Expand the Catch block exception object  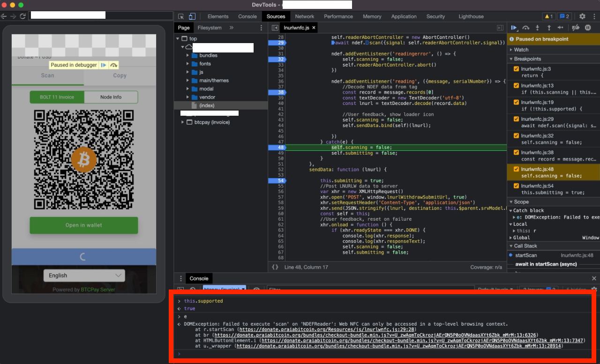[514, 216]
